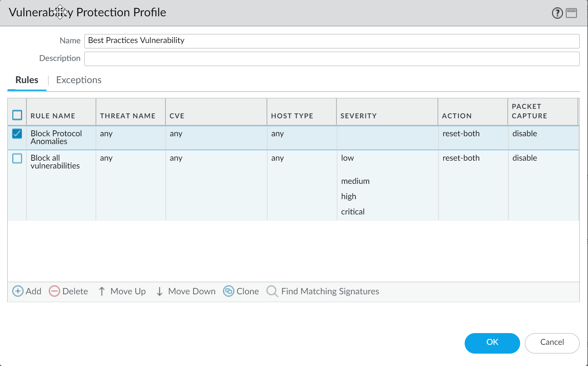Click the Add rule plus icon

point(18,291)
